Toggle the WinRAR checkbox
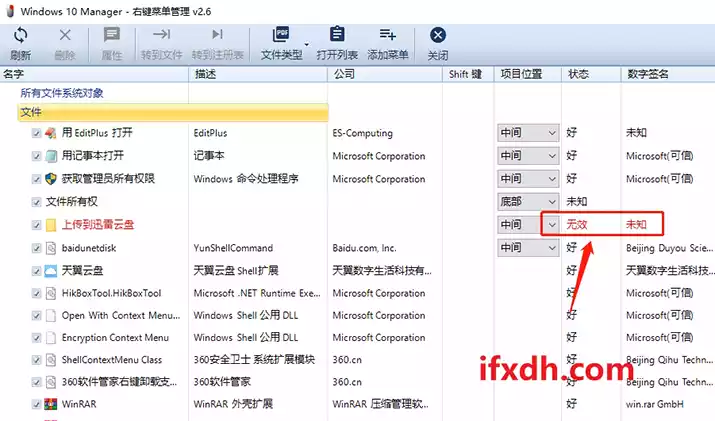715x421 pixels. (36, 404)
